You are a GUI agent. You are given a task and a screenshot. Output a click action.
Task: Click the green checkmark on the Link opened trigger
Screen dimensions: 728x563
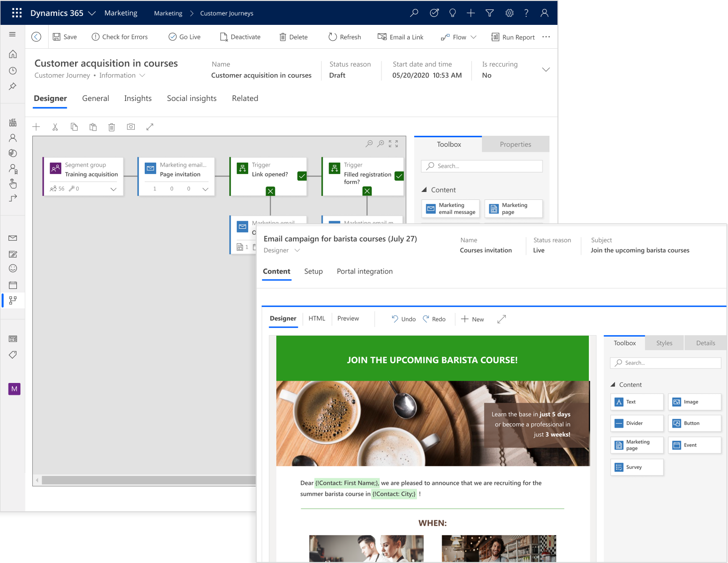pos(302,176)
